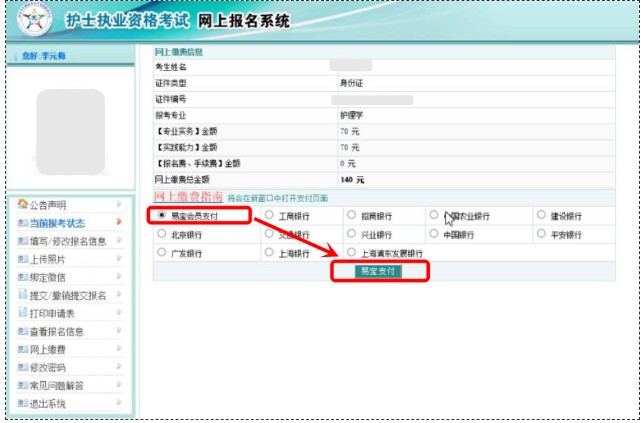
Task: Expand arrow next to 当前报考状态
Action: (x=119, y=223)
